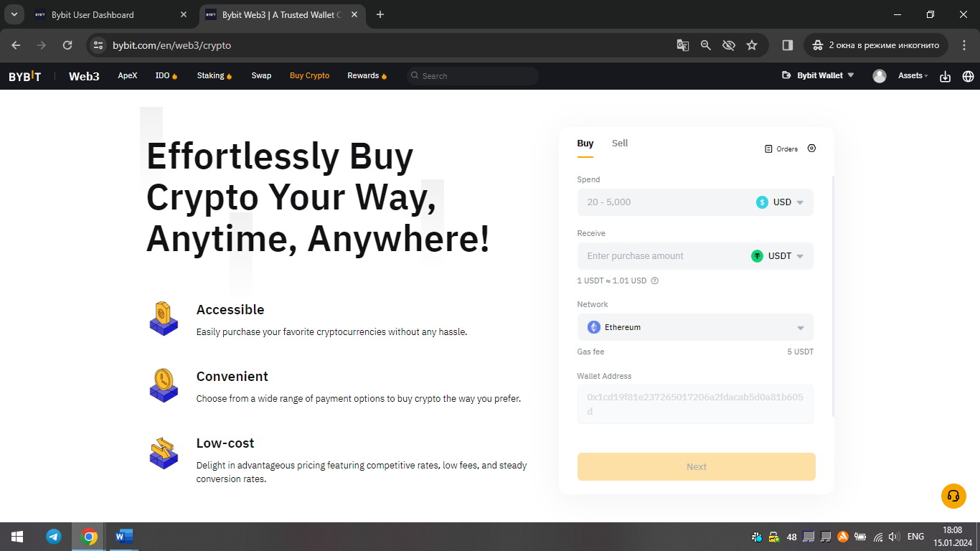The height and width of the screenshot is (551, 980).
Task: Open the settings hexagon icon beside Orders
Action: coord(811,149)
